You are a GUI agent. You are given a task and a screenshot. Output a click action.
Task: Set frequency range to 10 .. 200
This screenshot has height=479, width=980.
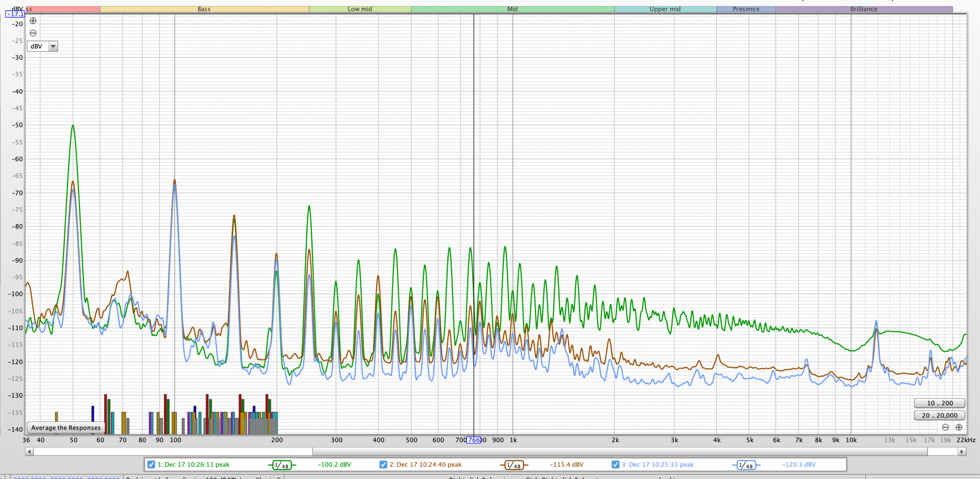point(939,403)
